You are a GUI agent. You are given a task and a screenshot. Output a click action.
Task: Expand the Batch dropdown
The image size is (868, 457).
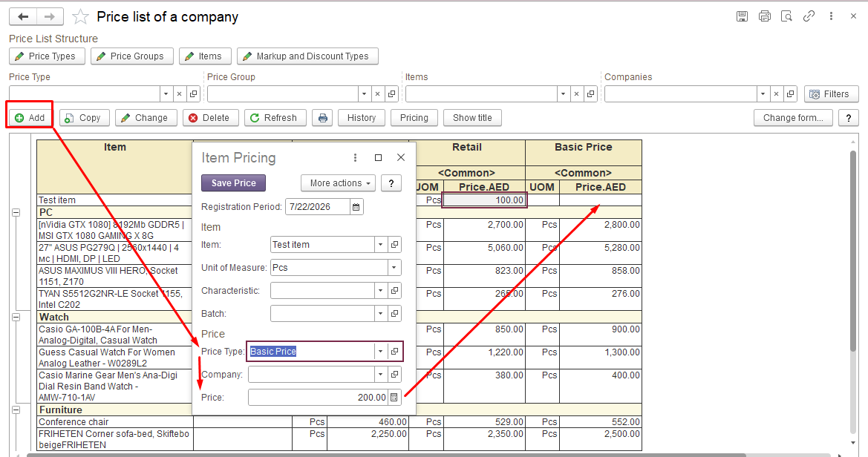pyautogui.click(x=380, y=314)
